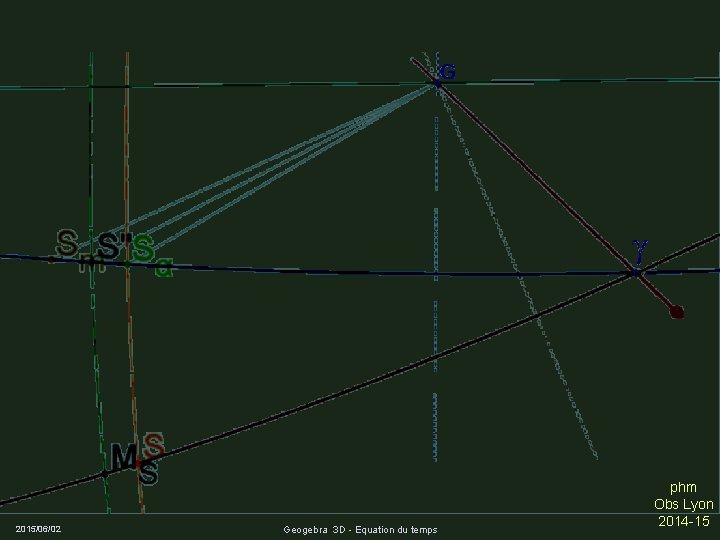Click the date '2015/06/02'
Image resolution: width=720 pixels, height=540 pixels.
pos(38,529)
